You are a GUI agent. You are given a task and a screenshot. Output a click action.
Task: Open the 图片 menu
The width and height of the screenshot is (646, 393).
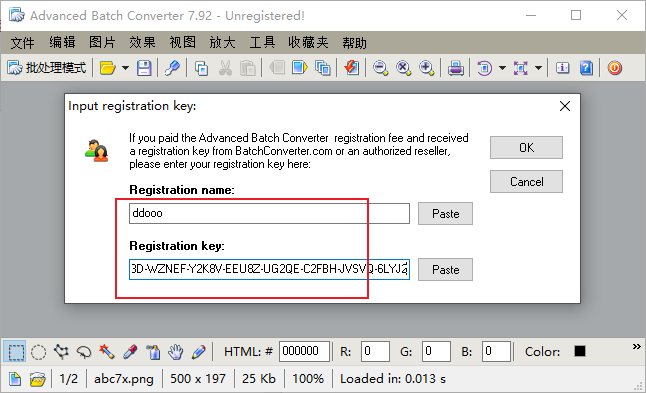tap(102, 42)
